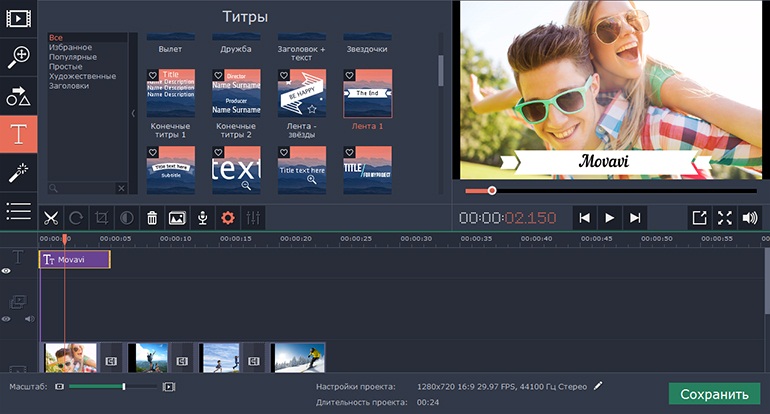The height and width of the screenshot is (414, 770).
Task: Open the list lines menu icon
Action: 18,211
